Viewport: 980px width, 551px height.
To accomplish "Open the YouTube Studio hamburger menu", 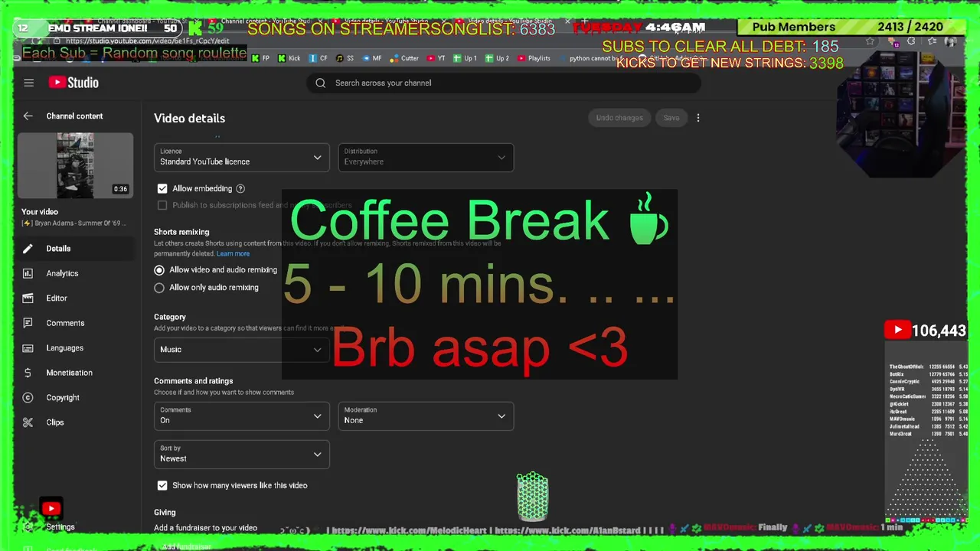I will click(28, 83).
